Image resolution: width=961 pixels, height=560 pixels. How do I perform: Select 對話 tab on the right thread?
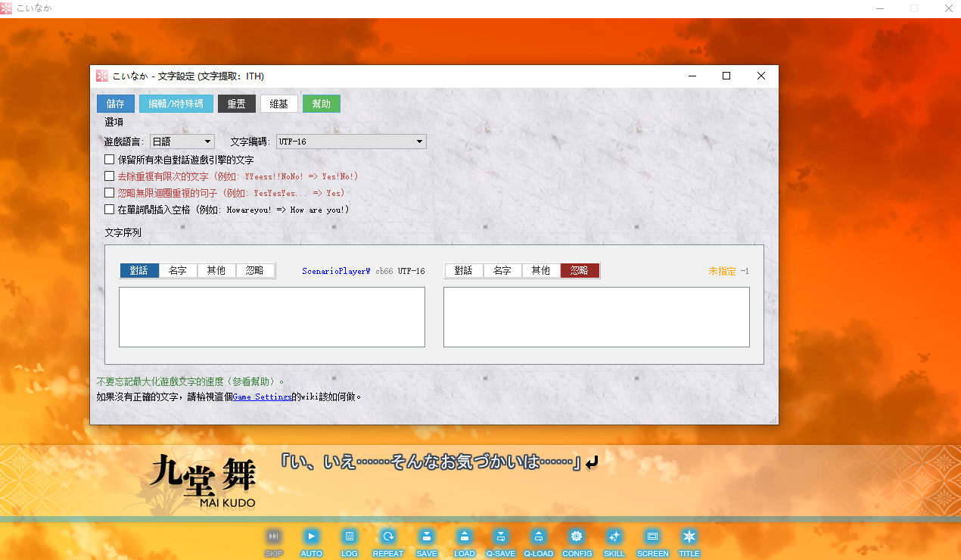pyautogui.click(x=464, y=270)
